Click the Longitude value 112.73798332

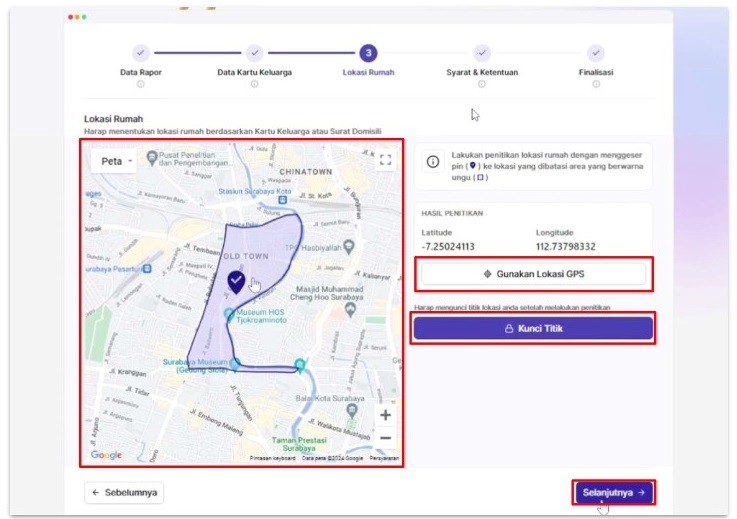point(565,246)
